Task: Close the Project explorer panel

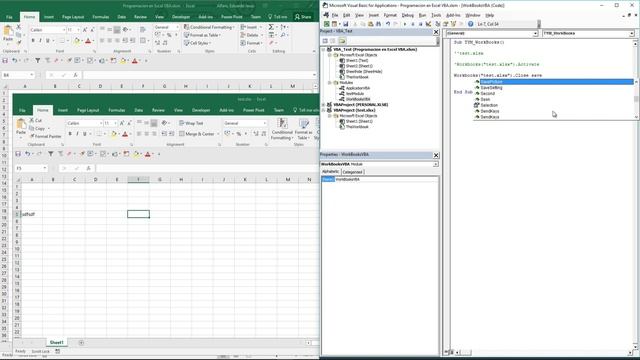Action: (436, 31)
